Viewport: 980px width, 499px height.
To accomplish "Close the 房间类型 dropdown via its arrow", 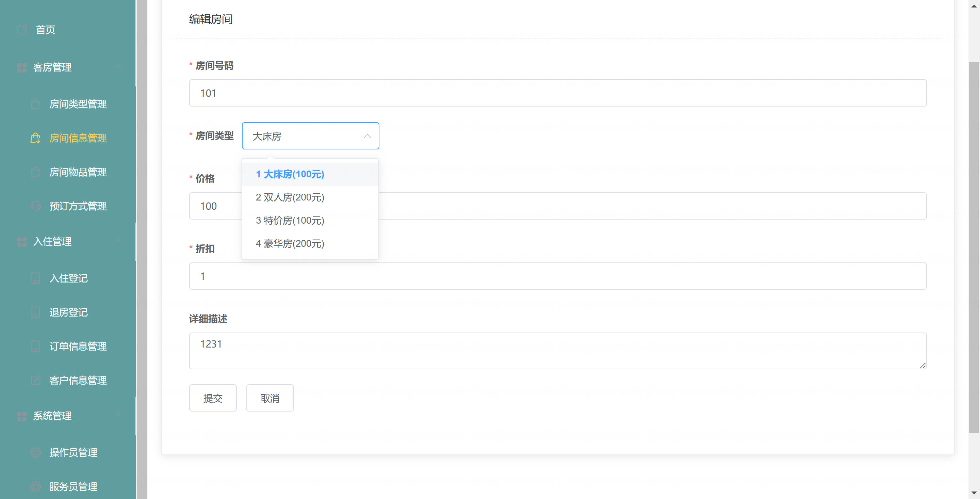I will (367, 136).
